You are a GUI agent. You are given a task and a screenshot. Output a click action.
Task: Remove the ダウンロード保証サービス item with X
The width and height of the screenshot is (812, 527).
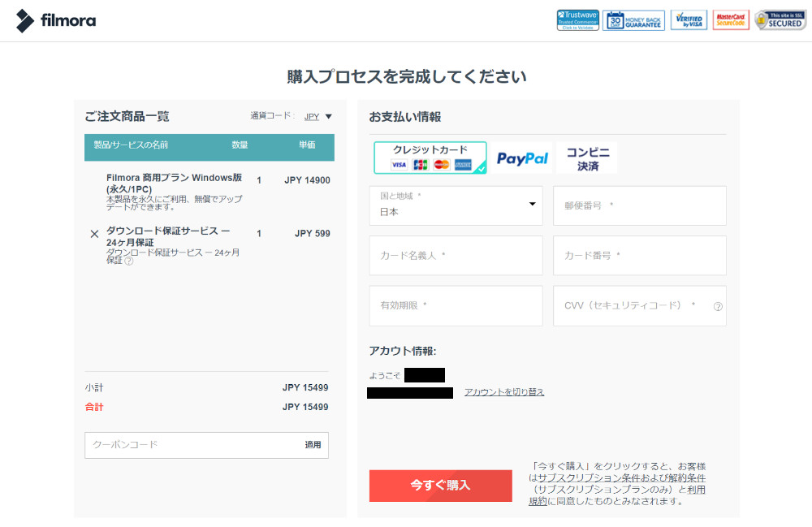coord(94,234)
